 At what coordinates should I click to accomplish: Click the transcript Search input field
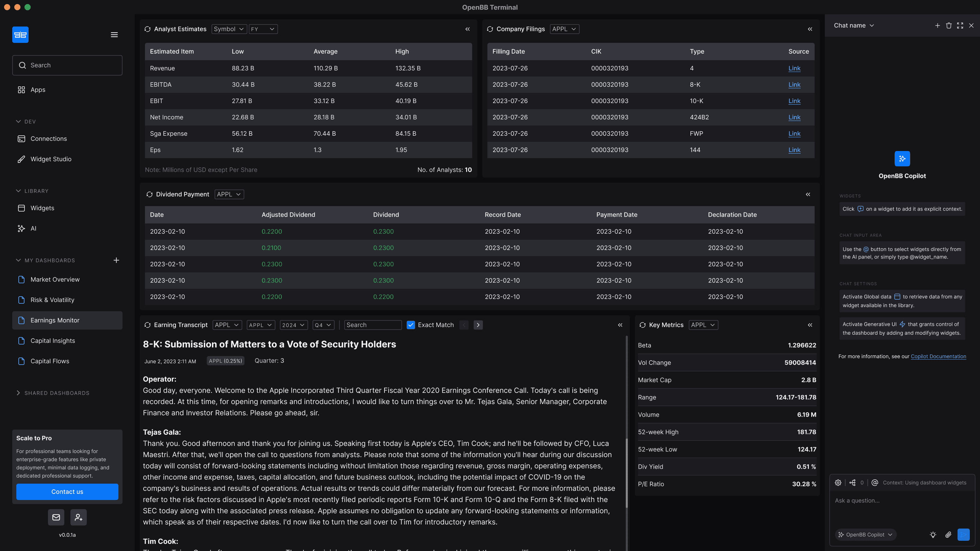pyautogui.click(x=373, y=325)
